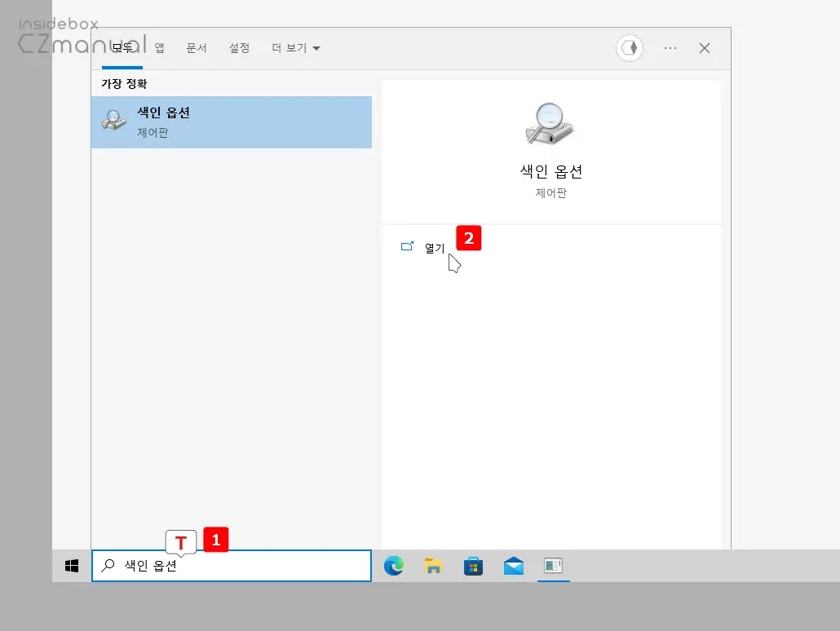Select the 문서 tab

coord(197,48)
